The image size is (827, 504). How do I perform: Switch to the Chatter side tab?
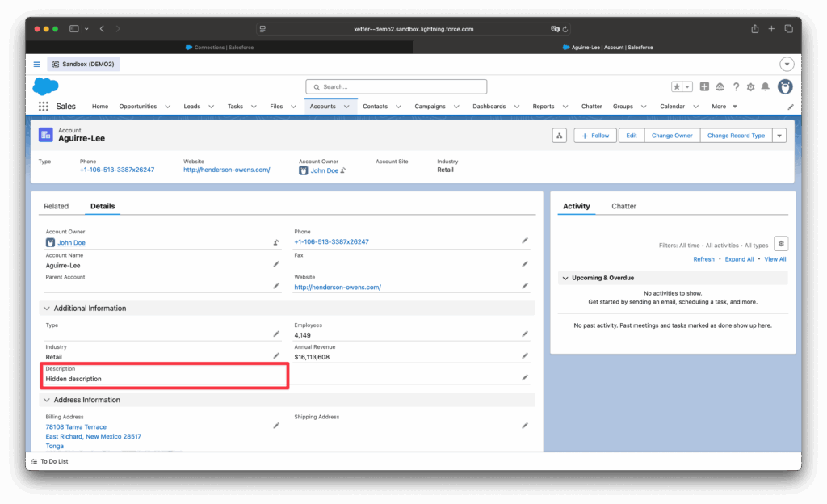pyautogui.click(x=624, y=206)
